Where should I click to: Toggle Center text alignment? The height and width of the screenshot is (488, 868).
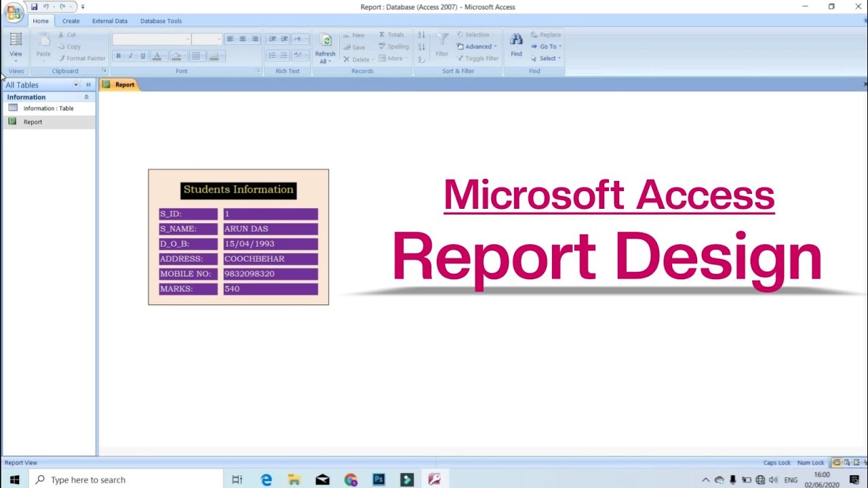click(x=243, y=39)
